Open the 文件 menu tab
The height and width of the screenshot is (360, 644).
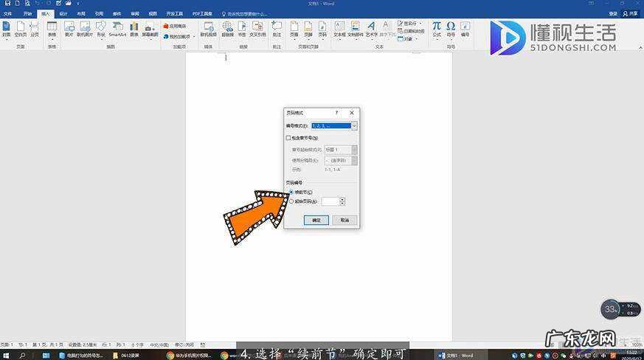coord(8,13)
